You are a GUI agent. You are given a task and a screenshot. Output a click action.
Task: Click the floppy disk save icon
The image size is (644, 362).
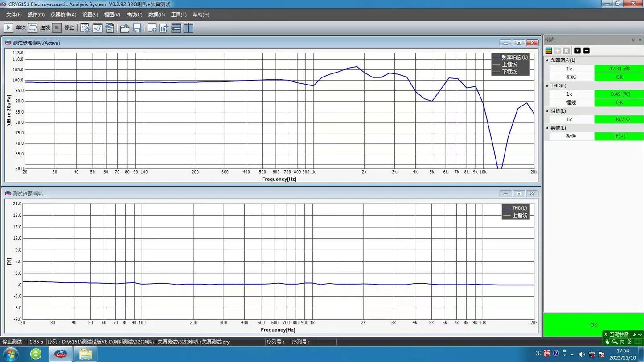tap(137, 28)
